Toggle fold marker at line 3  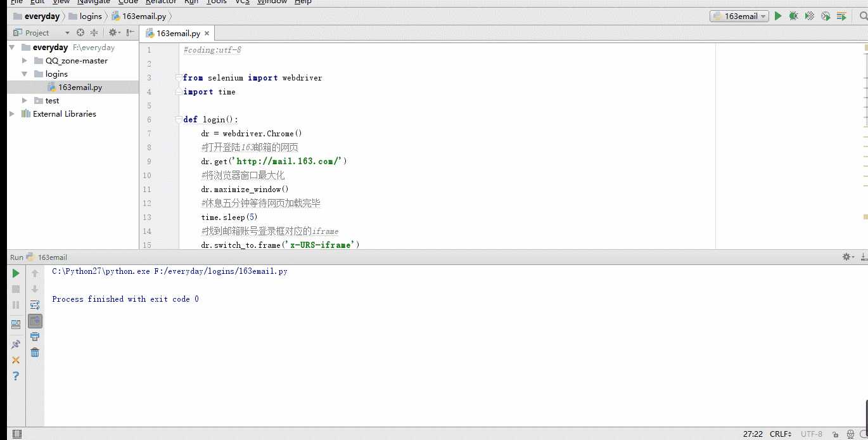pyautogui.click(x=179, y=78)
